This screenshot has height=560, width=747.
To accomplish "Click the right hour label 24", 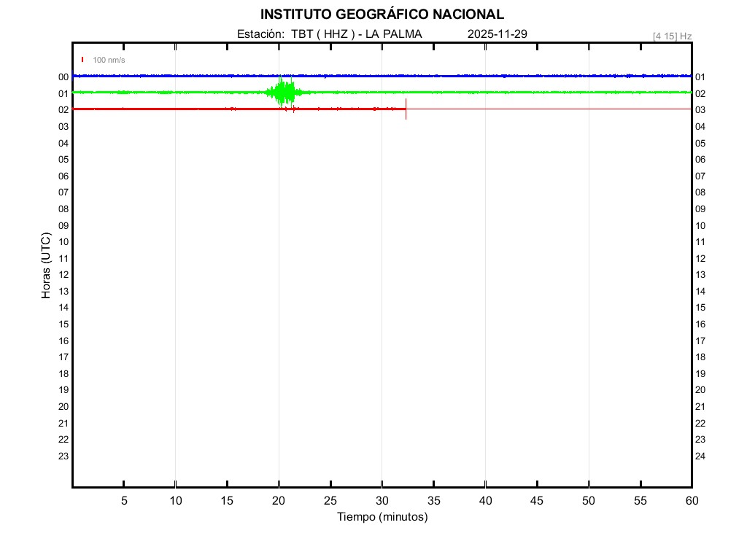I will 700,456.
